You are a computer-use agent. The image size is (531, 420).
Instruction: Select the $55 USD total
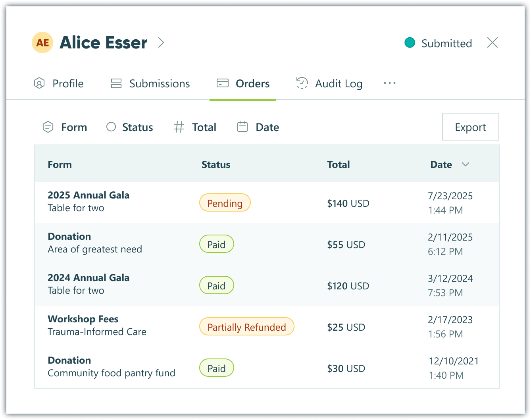coord(346,245)
